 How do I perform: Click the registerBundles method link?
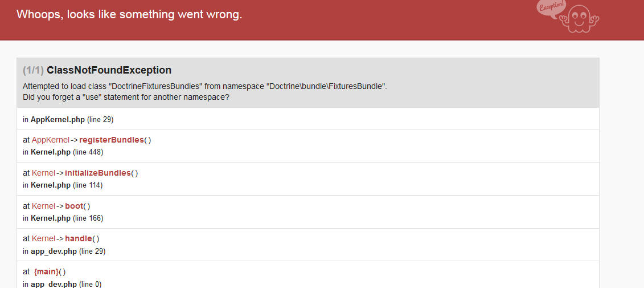click(112, 140)
